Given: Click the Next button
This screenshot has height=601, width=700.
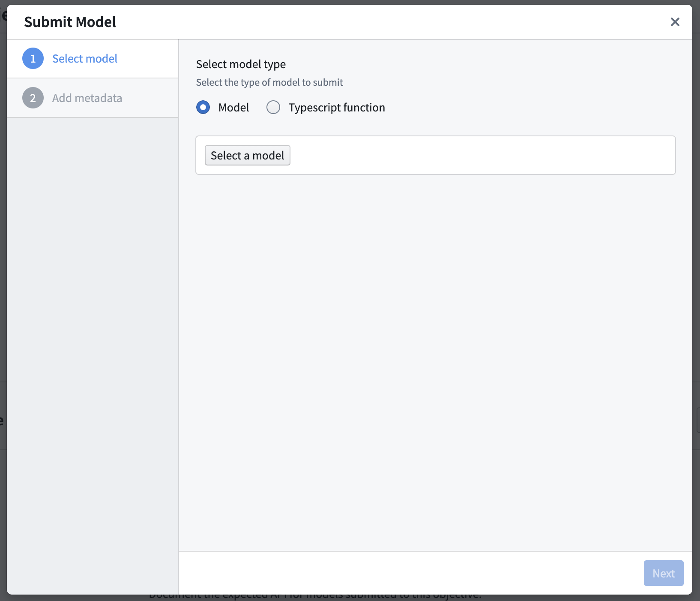Looking at the screenshot, I should pos(663,573).
